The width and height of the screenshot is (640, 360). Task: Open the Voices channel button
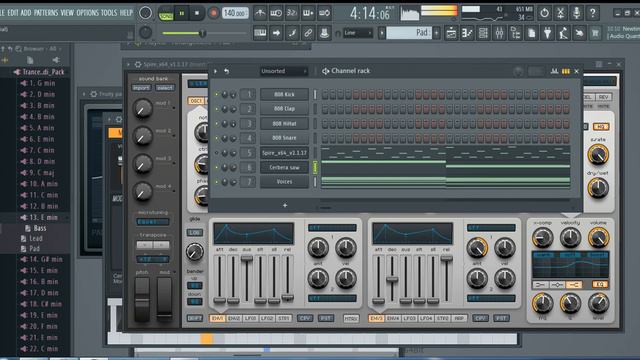[284, 182]
